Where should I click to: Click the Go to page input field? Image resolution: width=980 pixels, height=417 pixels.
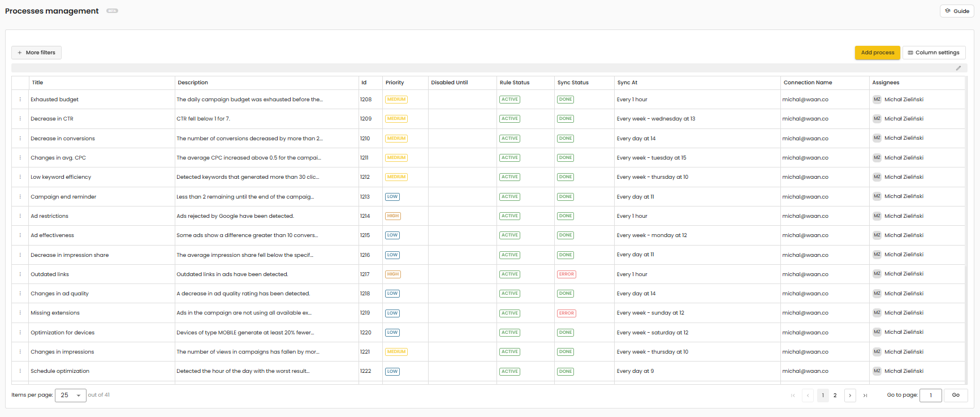pos(931,395)
